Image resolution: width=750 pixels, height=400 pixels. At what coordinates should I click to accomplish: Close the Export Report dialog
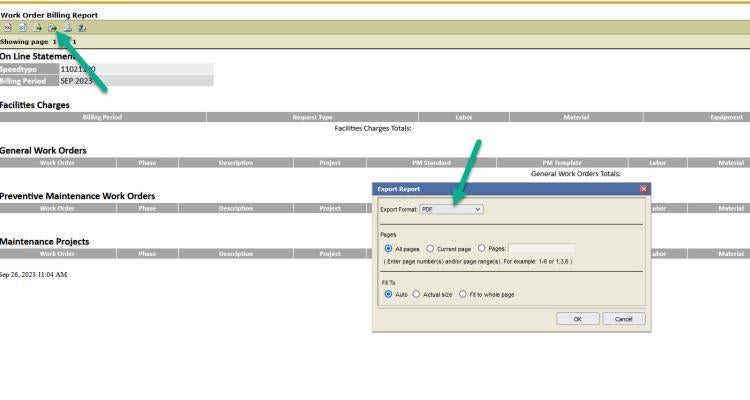(643, 189)
